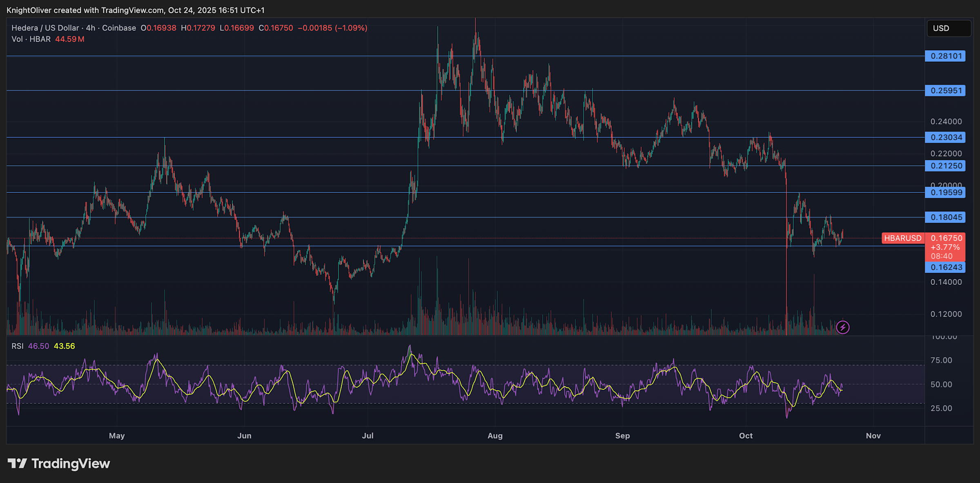Click May on the time axis

click(117, 436)
